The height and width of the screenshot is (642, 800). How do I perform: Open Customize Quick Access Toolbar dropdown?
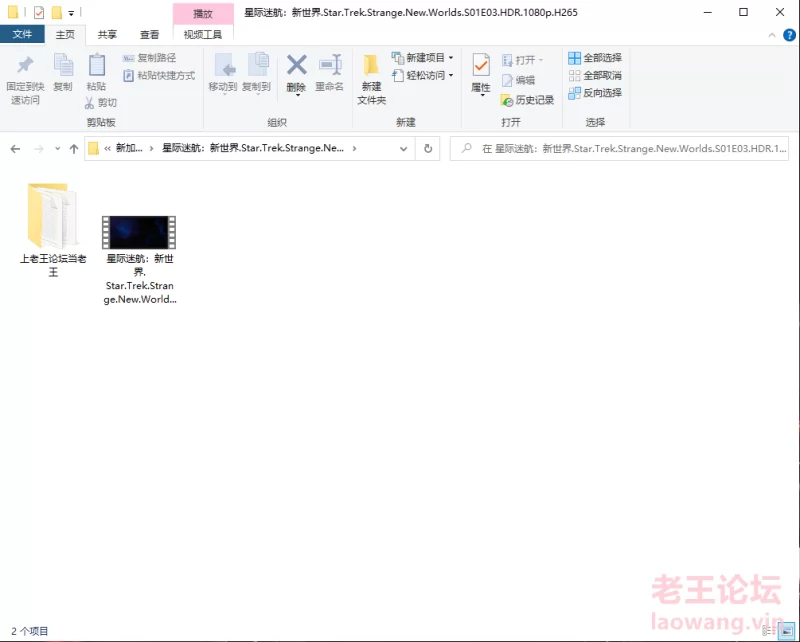click(x=71, y=13)
